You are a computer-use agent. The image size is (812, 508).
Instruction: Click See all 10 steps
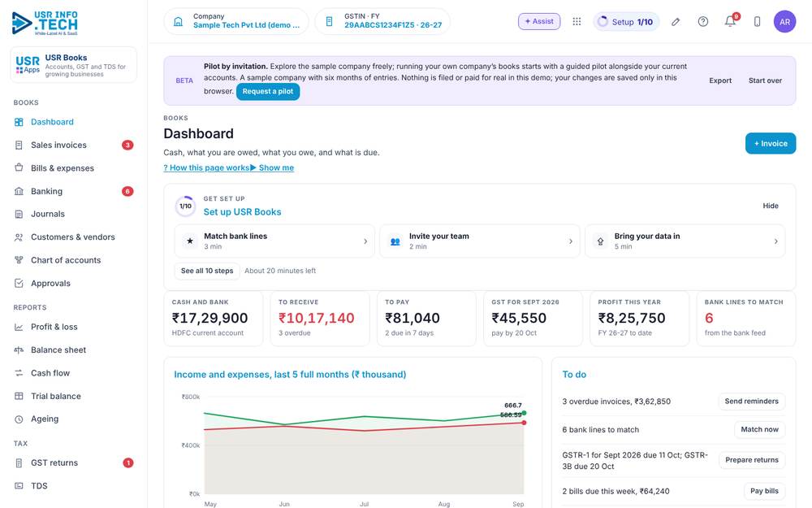click(207, 271)
